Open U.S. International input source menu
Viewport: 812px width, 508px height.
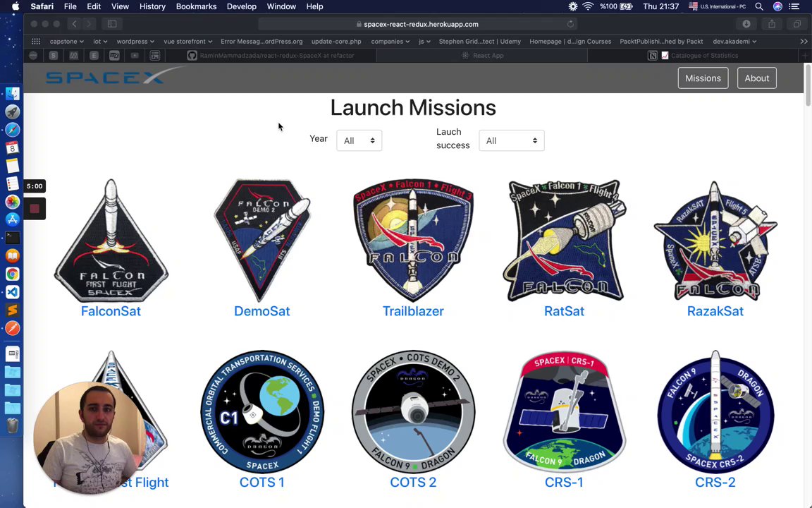(x=718, y=6)
